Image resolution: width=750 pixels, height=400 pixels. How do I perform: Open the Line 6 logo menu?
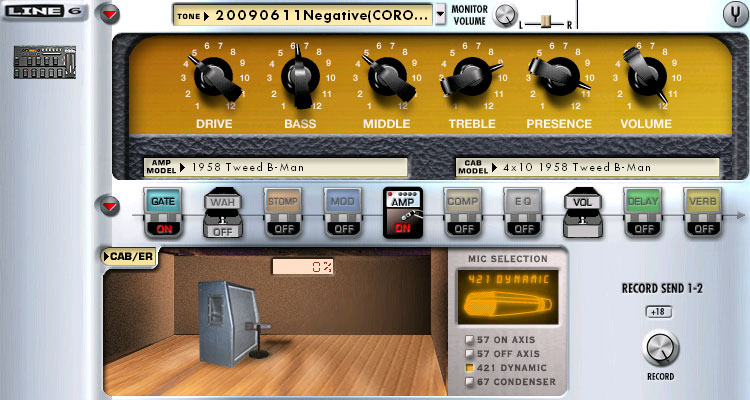44,11
